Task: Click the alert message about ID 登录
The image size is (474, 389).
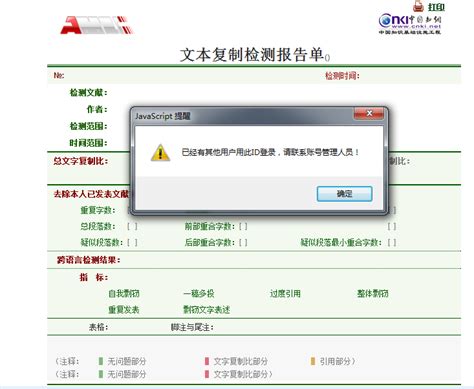Action: click(270, 152)
